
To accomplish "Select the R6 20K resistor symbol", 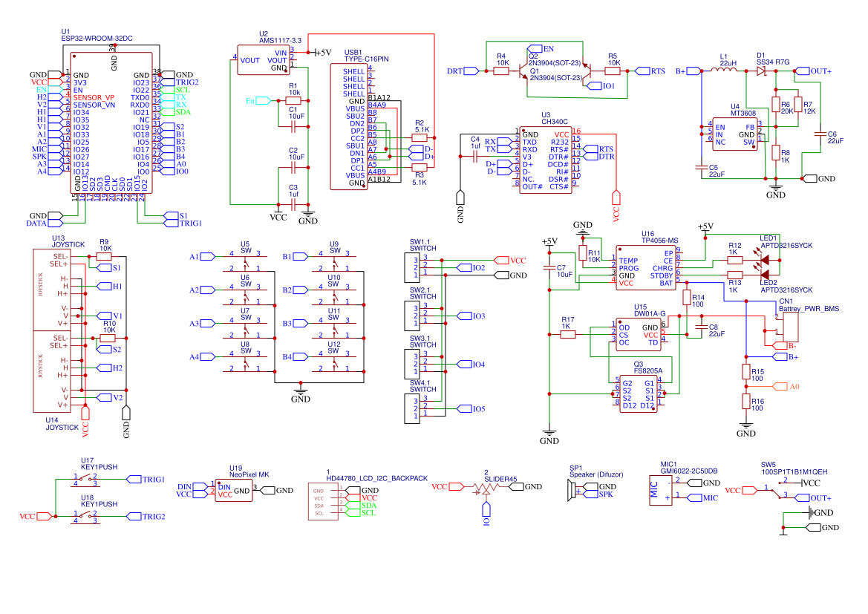I will [x=775, y=105].
